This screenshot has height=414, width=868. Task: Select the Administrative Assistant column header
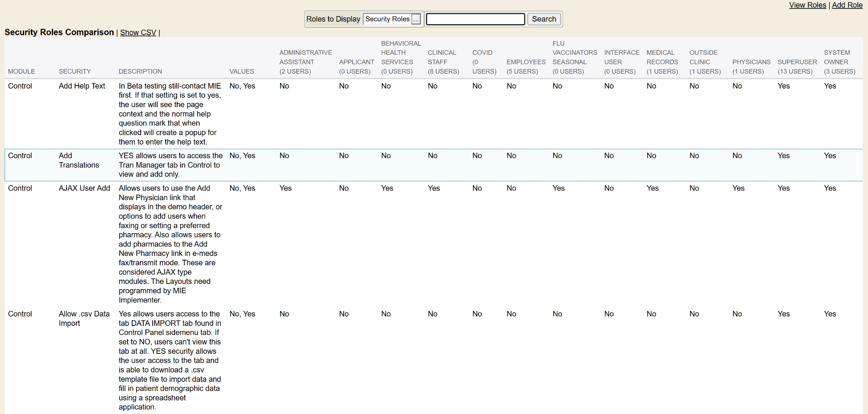[305, 62]
